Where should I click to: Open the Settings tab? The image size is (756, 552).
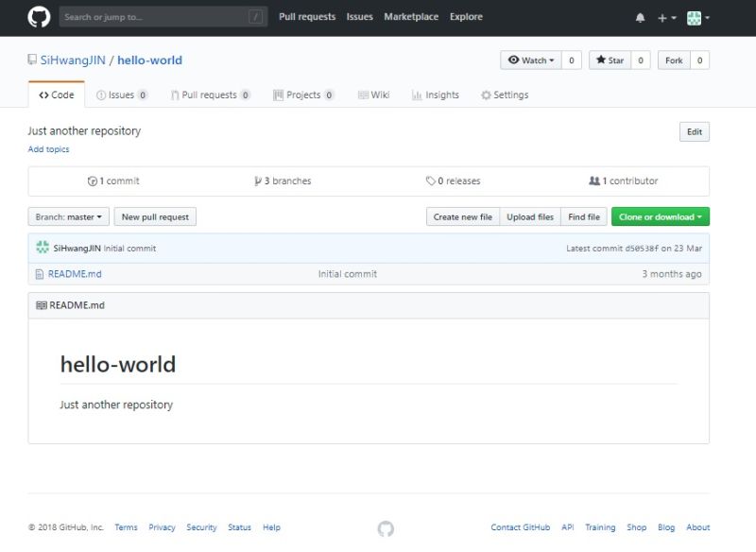[x=505, y=95]
